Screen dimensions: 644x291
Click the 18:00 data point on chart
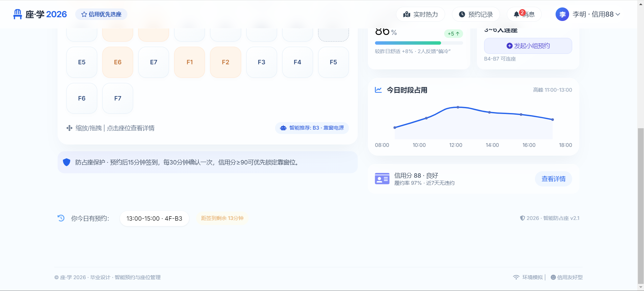pos(553,119)
